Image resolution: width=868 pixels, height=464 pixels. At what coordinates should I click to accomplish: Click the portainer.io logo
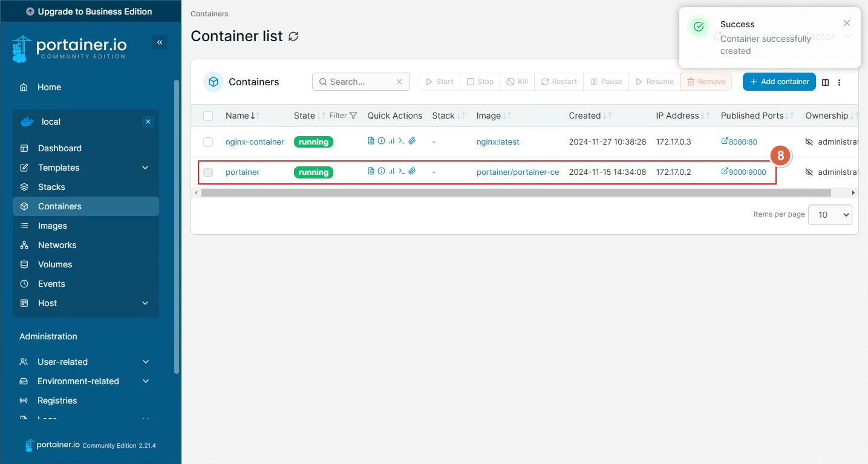point(69,49)
